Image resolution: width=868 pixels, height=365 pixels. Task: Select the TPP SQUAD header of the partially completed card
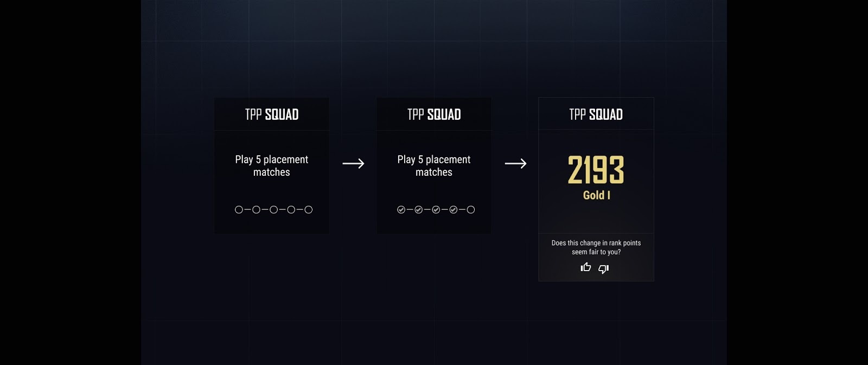[x=434, y=114]
